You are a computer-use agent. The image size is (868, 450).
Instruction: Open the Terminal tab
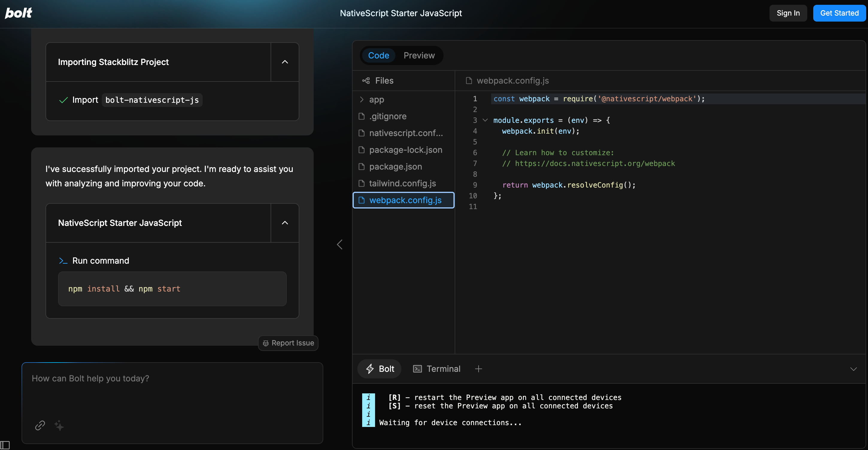coord(437,369)
